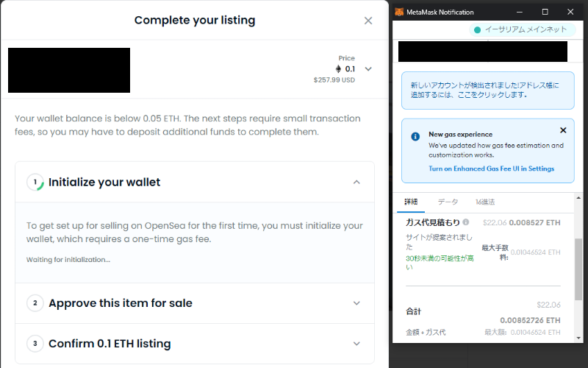Open the 16進法 tab

[485, 202]
